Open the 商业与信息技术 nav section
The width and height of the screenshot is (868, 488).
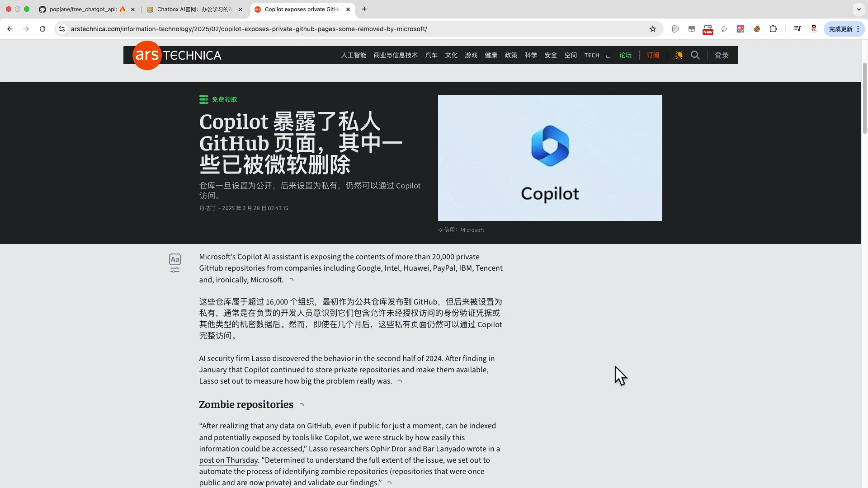click(x=396, y=55)
